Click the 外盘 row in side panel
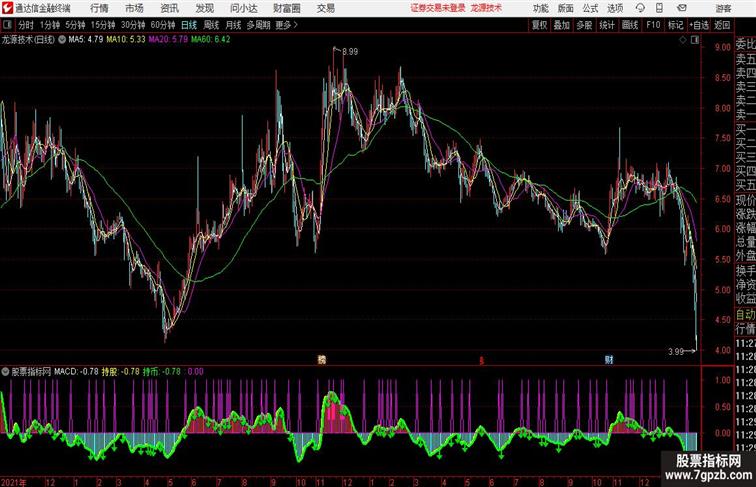The width and height of the screenshot is (756, 487). point(745,256)
